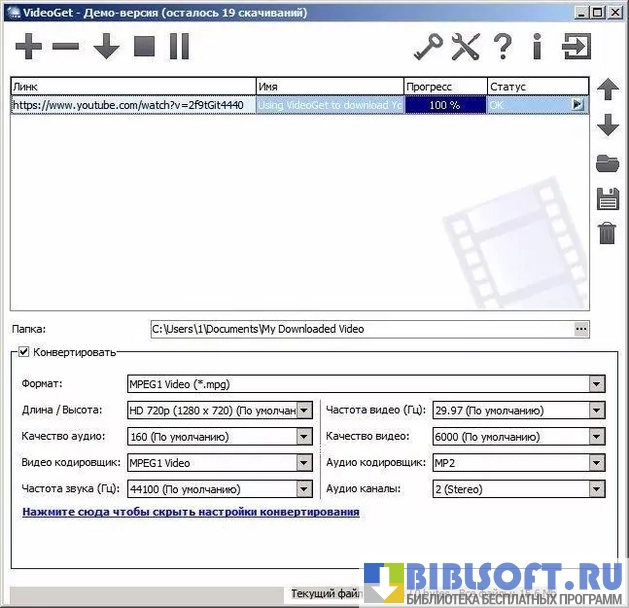Click the link to hide conversion settings

point(190,512)
